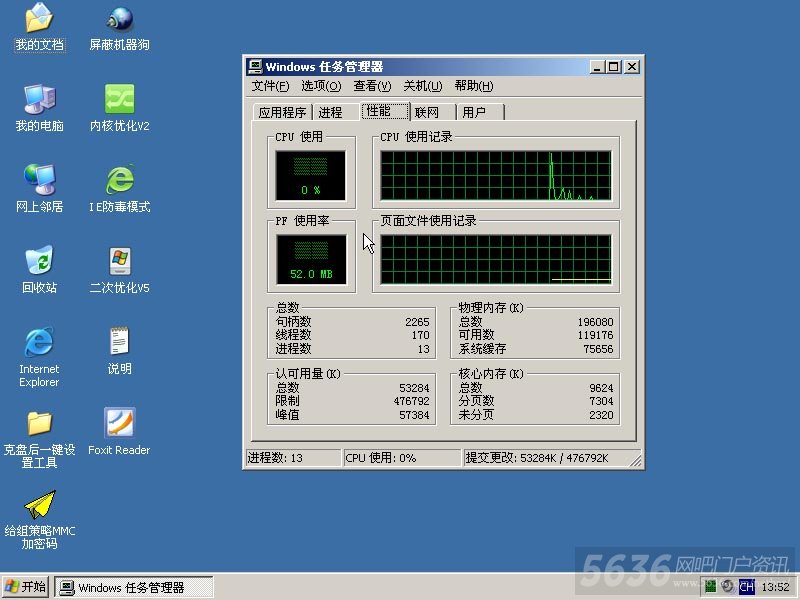
Task: Click the 系统缓存 label
Action: (482, 349)
